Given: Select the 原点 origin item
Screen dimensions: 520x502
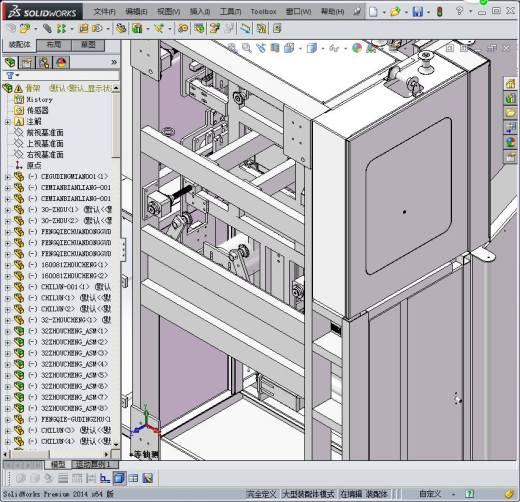Looking at the screenshot, I should 34,165.
